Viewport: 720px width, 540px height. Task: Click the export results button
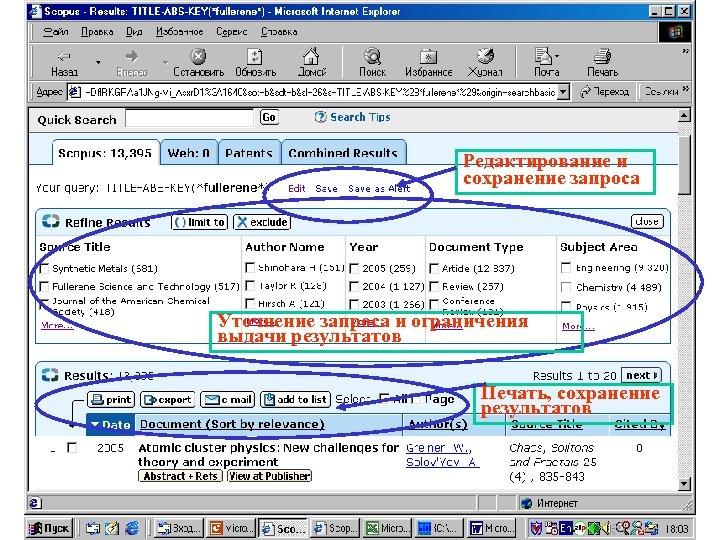pos(168,399)
